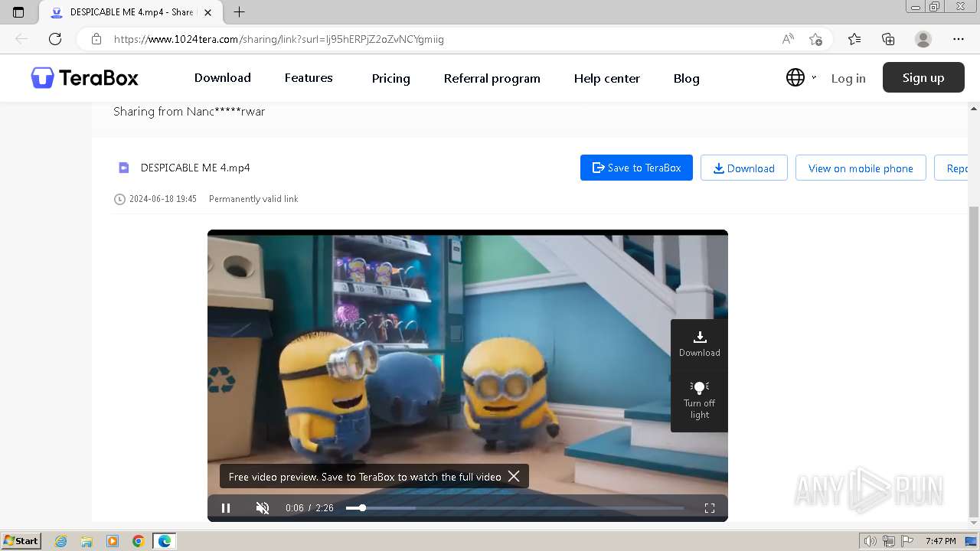Open a new browser tab
This screenshot has width=980, height=551.
click(239, 11)
